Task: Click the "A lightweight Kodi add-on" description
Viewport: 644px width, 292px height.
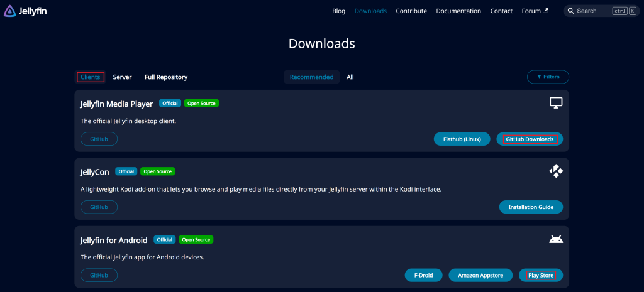Action: (261, 190)
